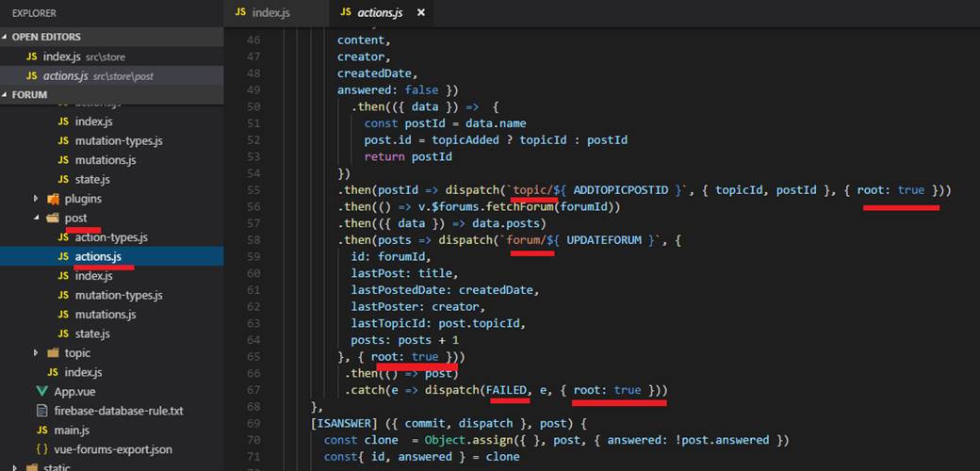
Task: Click the topic folder icon
Action: click(53, 353)
